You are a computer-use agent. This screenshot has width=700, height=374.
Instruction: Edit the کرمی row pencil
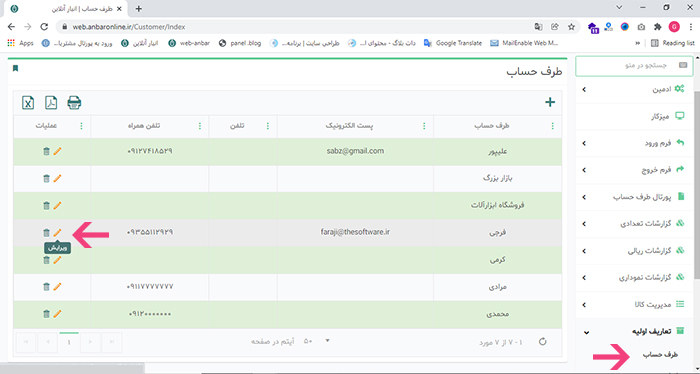[x=57, y=260]
